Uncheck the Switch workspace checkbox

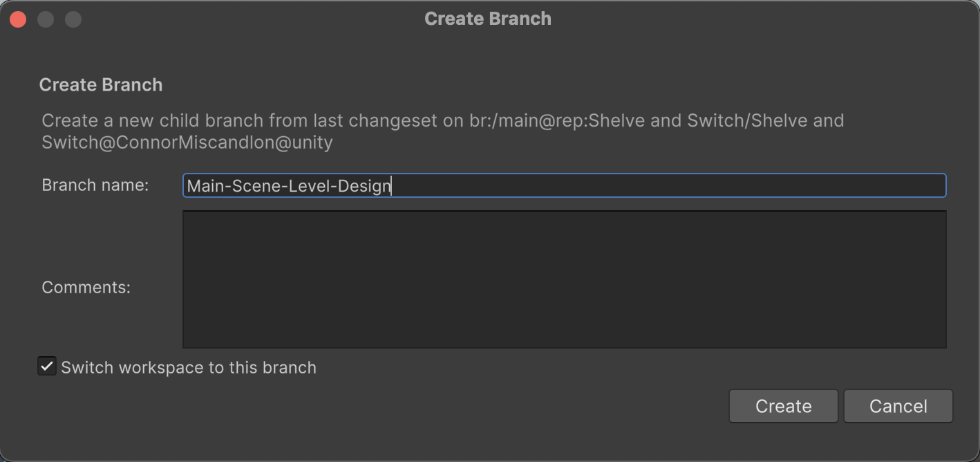[47, 367]
